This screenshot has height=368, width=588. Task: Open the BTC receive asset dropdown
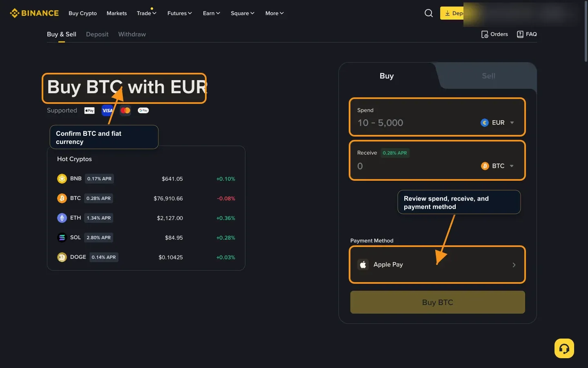pyautogui.click(x=497, y=166)
